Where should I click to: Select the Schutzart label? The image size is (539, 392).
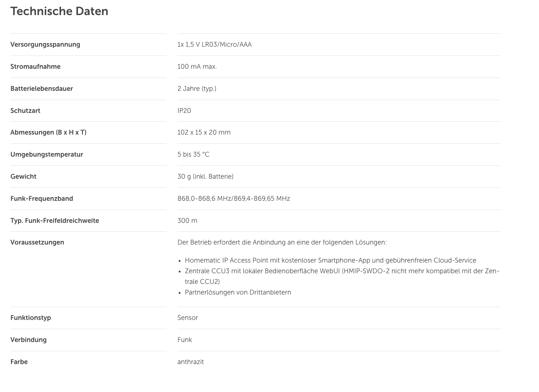pos(25,111)
